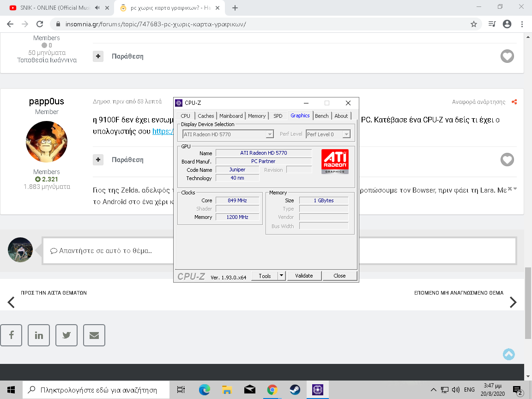Go forward in browser history

(25, 24)
